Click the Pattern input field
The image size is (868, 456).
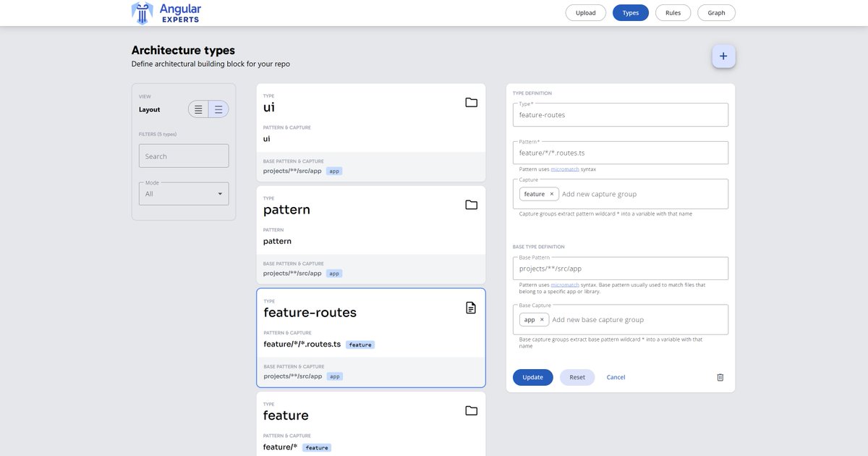pos(621,153)
